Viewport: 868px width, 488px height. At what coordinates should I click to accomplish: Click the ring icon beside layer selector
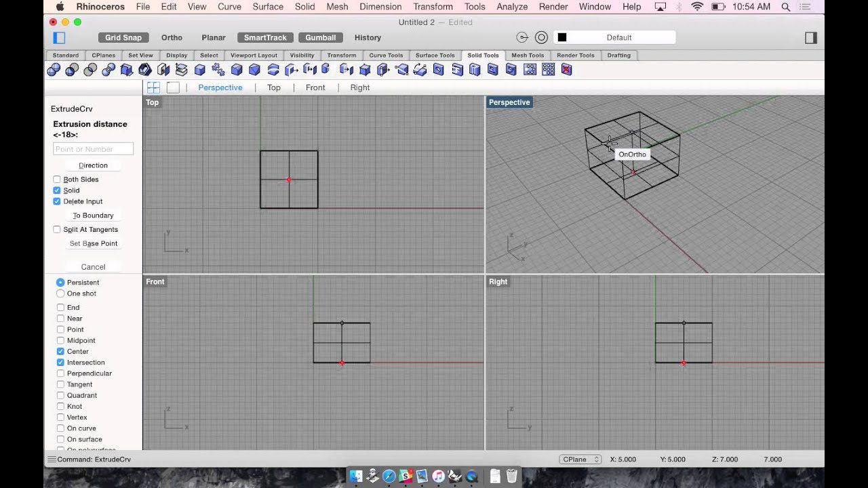coord(541,38)
